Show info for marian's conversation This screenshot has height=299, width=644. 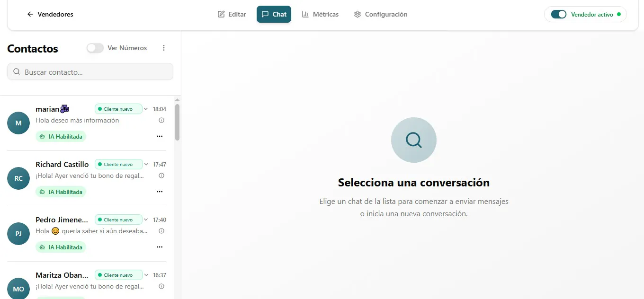(x=161, y=120)
